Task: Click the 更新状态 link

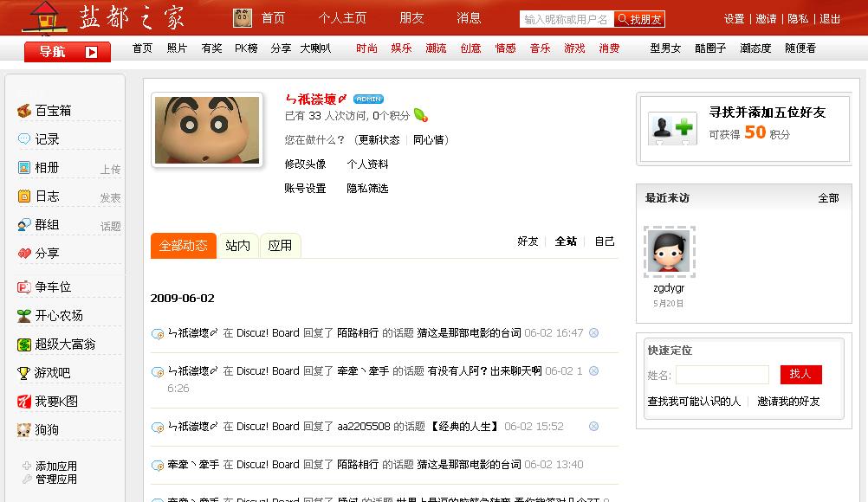Action: [x=379, y=140]
